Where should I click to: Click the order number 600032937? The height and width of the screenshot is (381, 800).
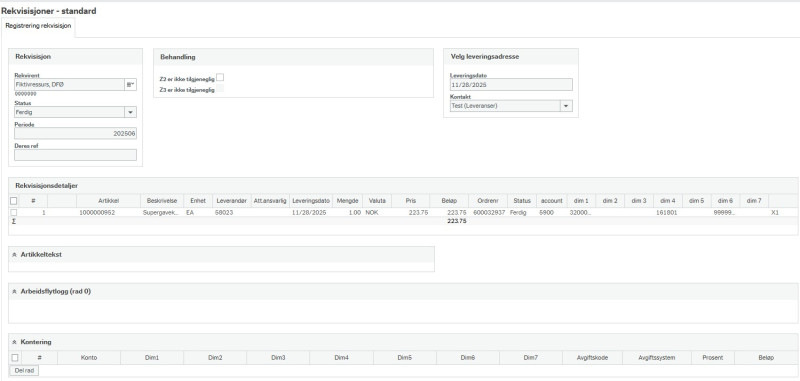(488, 212)
